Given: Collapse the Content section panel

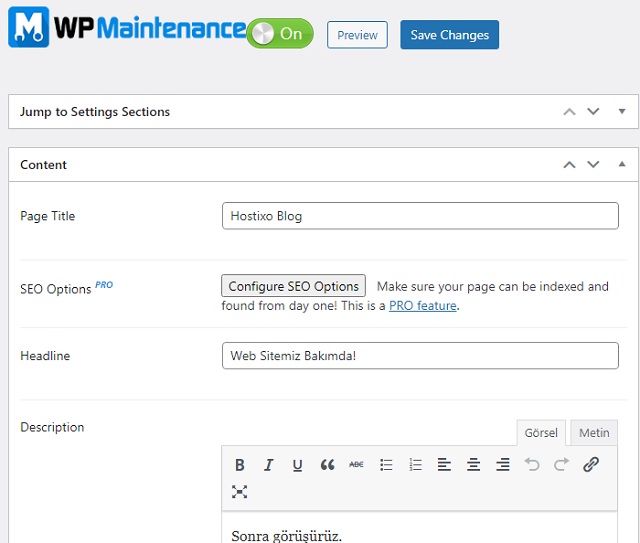Looking at the screenshot, I should coord(621,164).
